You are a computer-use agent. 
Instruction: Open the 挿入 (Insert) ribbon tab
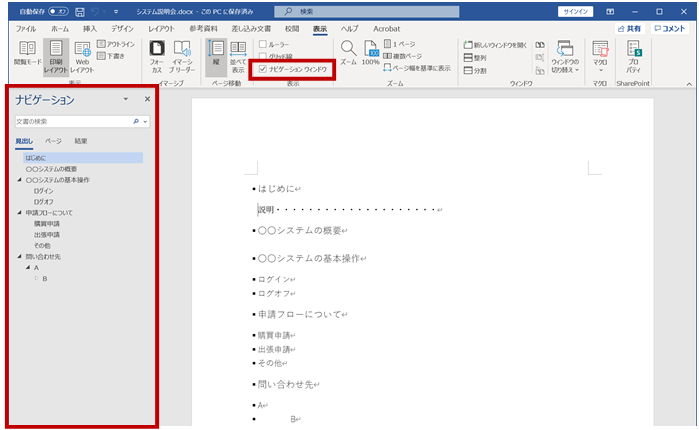pyautogui.click(x=90, y=29)
